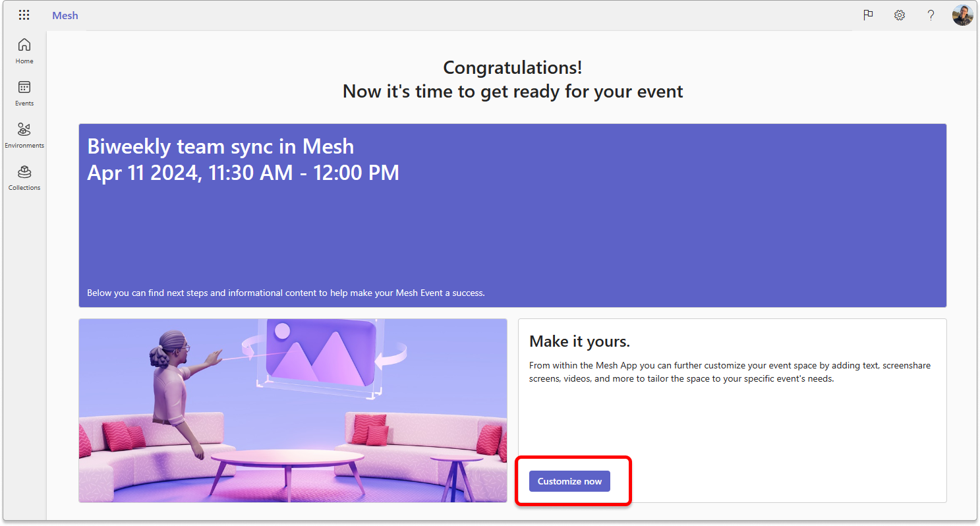The width and height of the screenshot is (980, 526).
Task: Click the Customize now button
Action: [569, 481]
